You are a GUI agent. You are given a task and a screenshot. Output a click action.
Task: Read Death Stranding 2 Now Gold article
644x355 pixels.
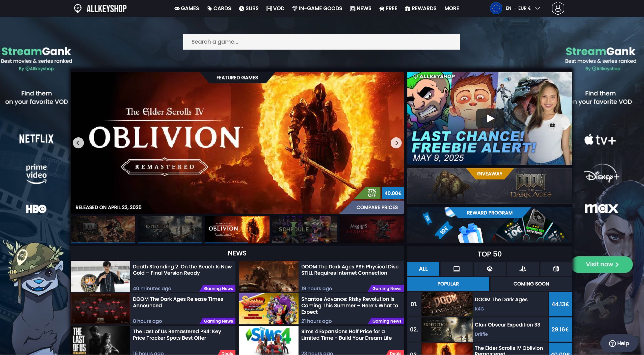coord(182,270)
